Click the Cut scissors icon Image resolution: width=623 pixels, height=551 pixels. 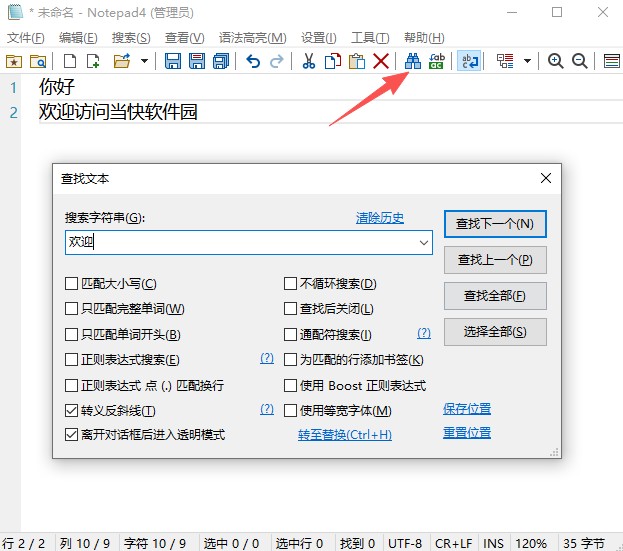click(x=308, y=61)
